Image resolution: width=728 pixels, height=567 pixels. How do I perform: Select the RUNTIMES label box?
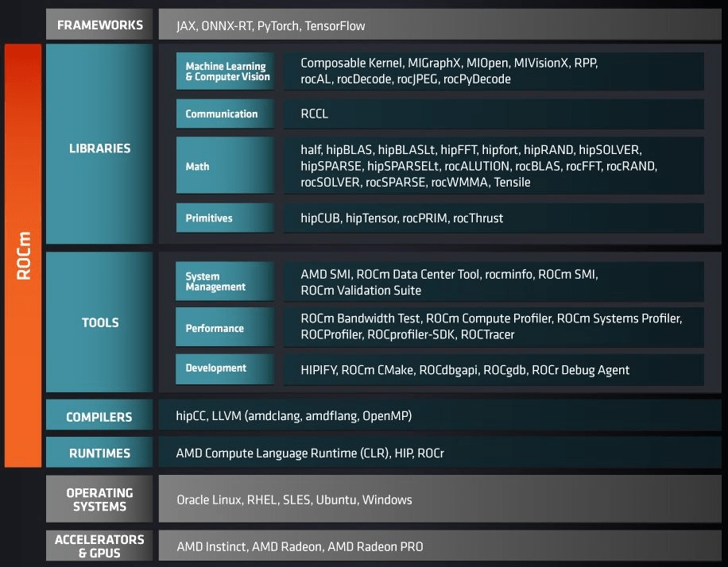click(x=99, y=452)
